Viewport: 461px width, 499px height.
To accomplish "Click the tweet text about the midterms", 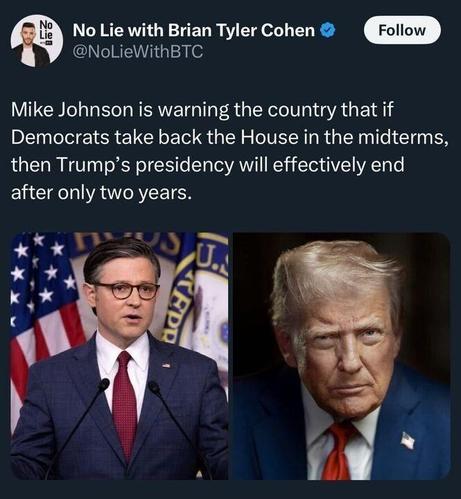I will [229, 151].
